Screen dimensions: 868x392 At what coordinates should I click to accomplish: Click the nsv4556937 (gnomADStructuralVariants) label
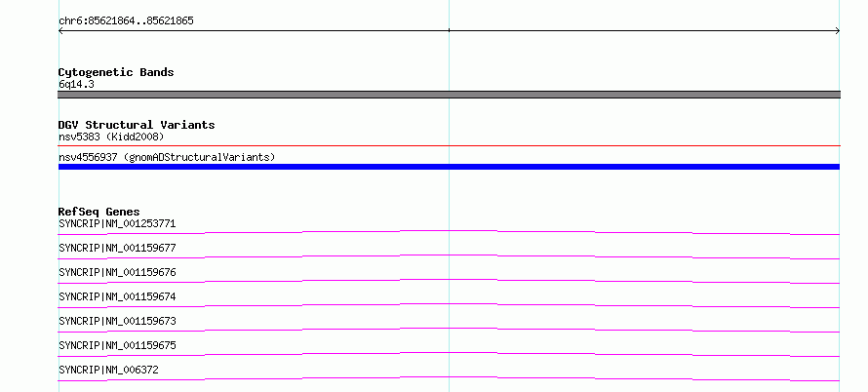[167, 157]
